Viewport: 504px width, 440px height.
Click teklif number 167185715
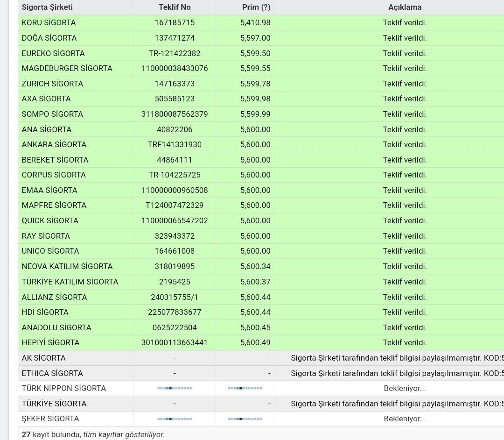[175, 23]
